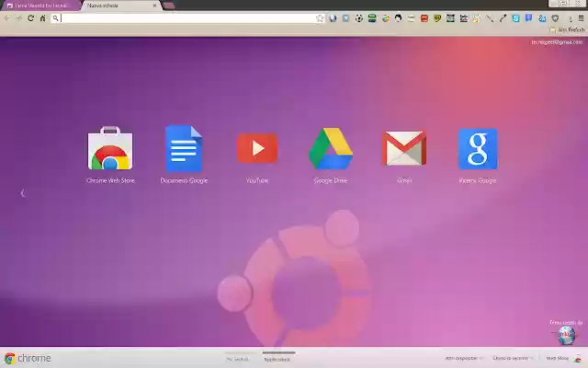Click the green stacked-bars extension icon
Screen dimensions: 588x368
(x=372, y=18)
